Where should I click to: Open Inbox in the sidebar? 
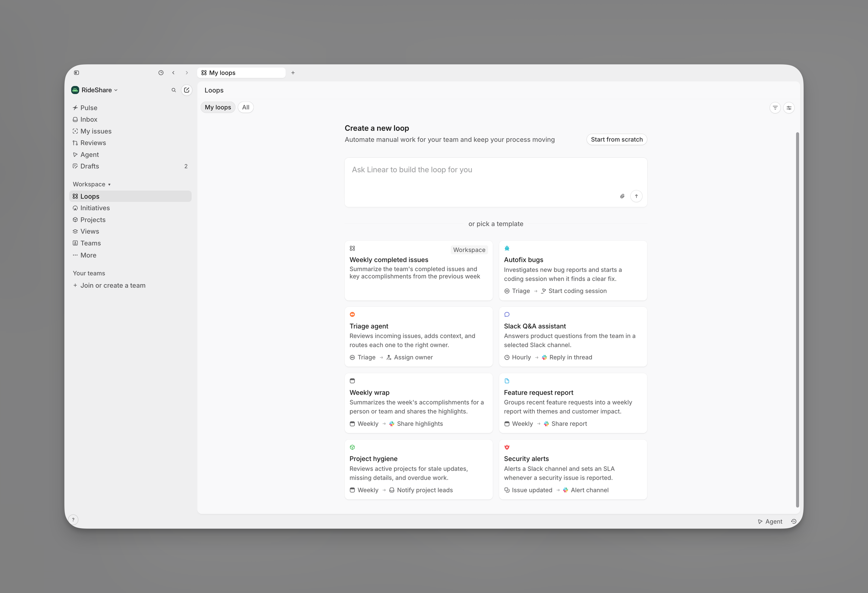coord(130,119)
